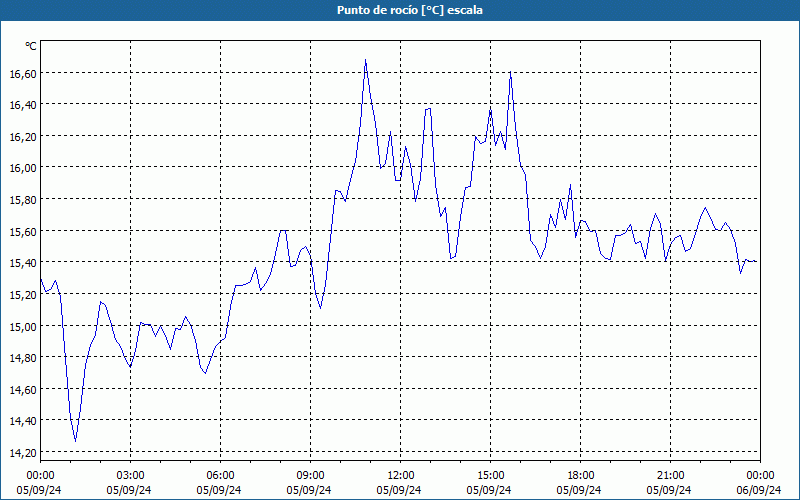Select the 15,60 y-axis label

click(x=23, y=232)
